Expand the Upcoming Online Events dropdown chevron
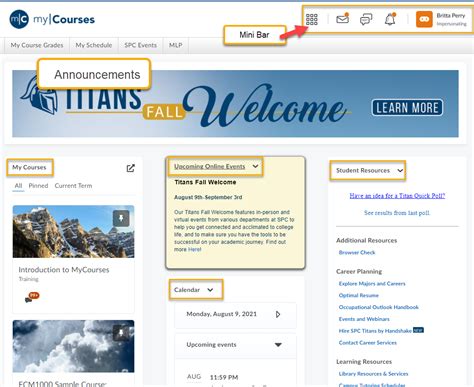 pos(255,166)
